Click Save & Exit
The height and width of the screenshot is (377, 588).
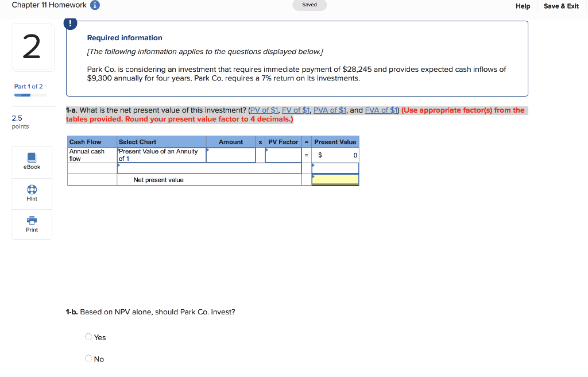(x=561, y=6)
